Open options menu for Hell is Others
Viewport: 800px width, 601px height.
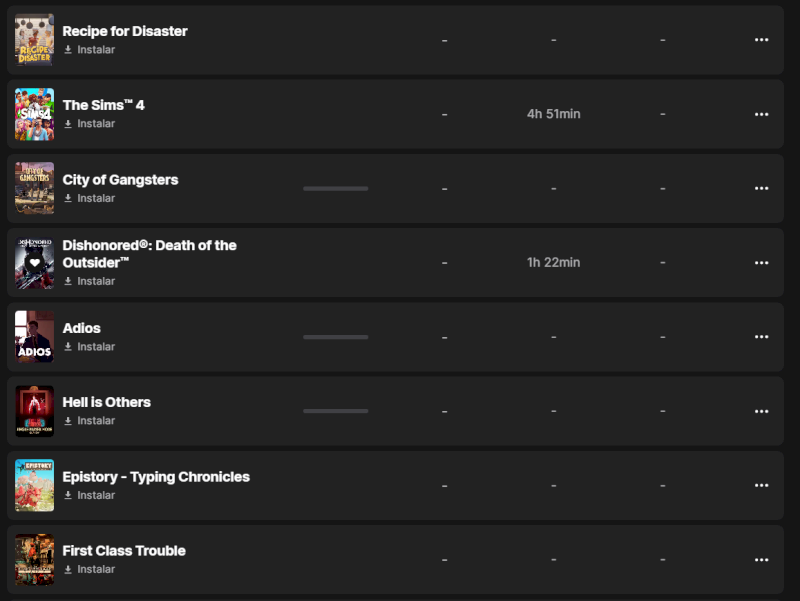pos(761,411)
